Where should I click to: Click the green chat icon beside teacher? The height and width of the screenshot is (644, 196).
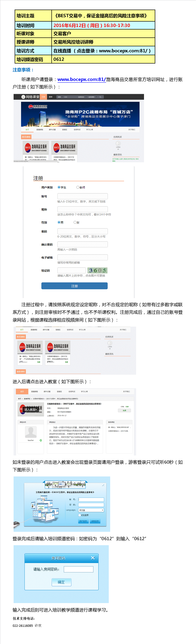tap(41, 440)
